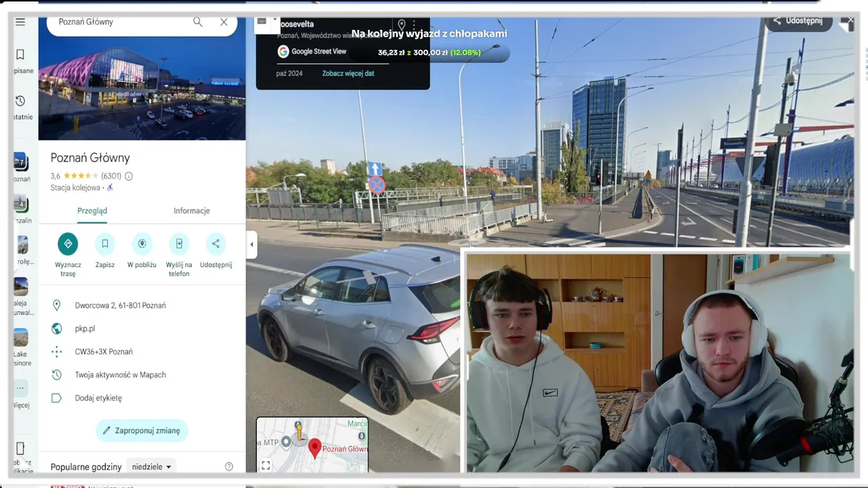Image resolution: width=868 pixels, height=488 pixels.
Task: Click the Popularne godziny help icon
Action: 229,467
